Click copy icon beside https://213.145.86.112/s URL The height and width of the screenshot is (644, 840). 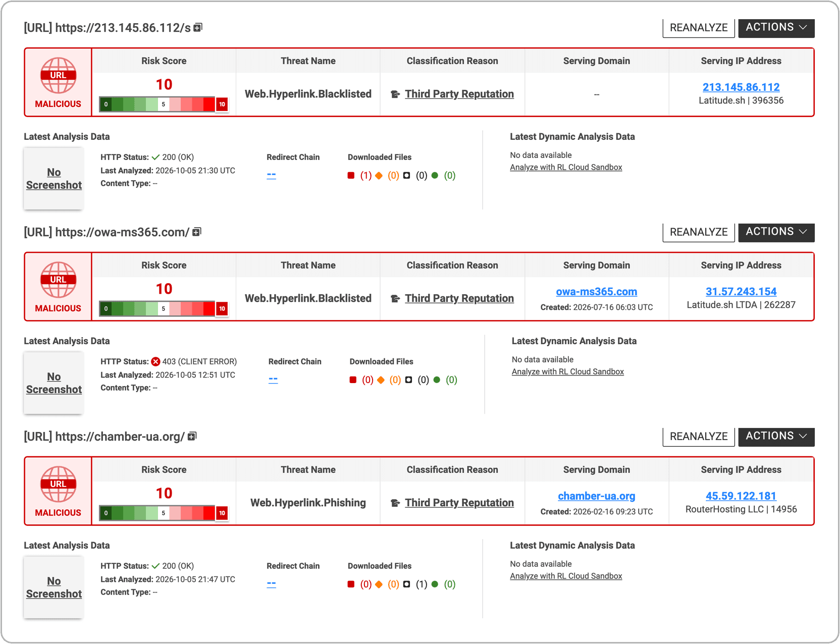pyautogui.click(x=198, y=27)
